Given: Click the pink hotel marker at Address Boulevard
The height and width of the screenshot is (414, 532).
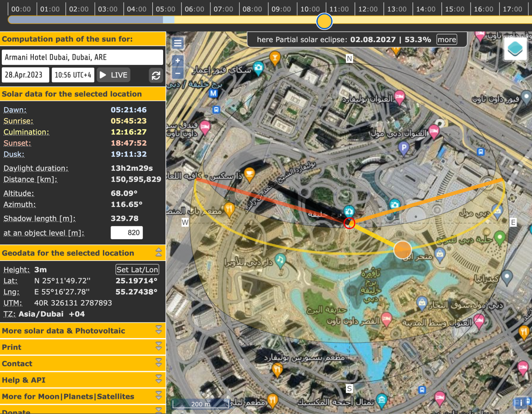Looking at the screenshot, I should (x=399, y=97).
